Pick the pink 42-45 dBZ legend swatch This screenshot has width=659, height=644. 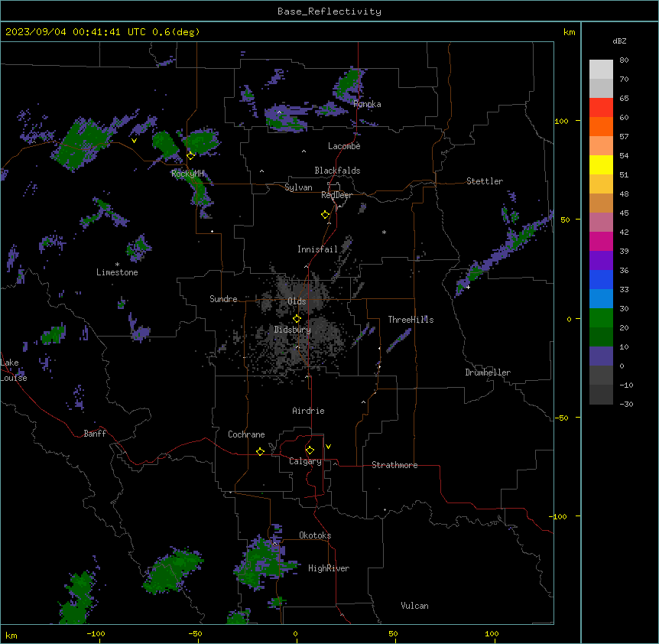(x=601, y=223)
